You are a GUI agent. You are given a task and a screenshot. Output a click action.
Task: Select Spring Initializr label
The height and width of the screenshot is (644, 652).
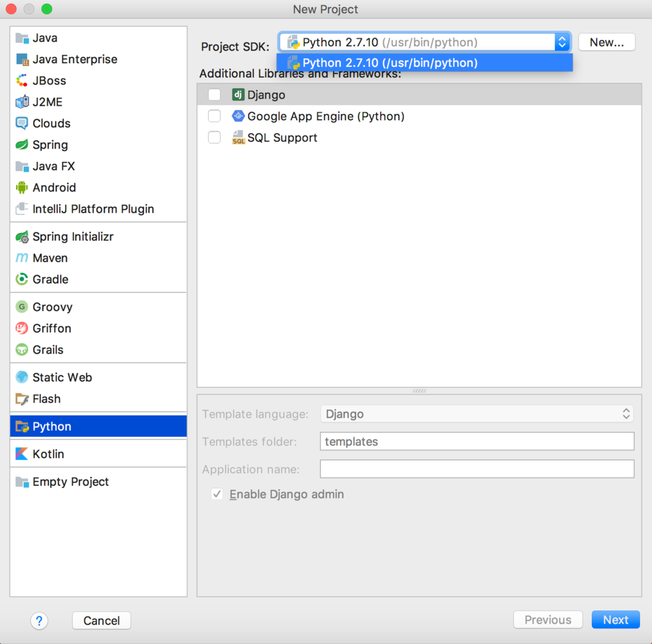tap(73, 237)
